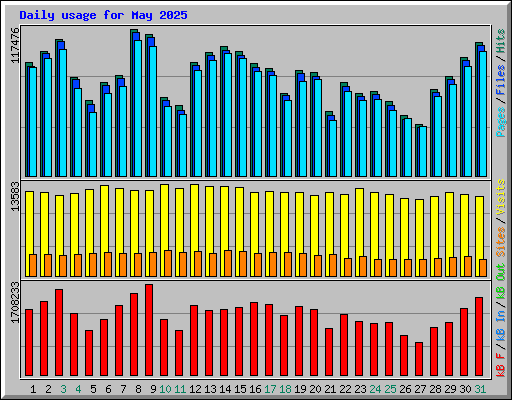Screen dimensions: 512x400
Task: Click the yellow visits bar for day 12
Action: (194, 218)
